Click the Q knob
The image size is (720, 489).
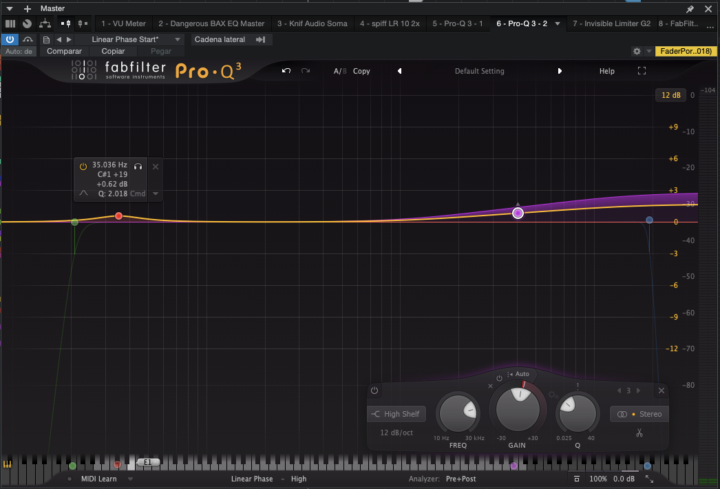(x=577, y=413)
